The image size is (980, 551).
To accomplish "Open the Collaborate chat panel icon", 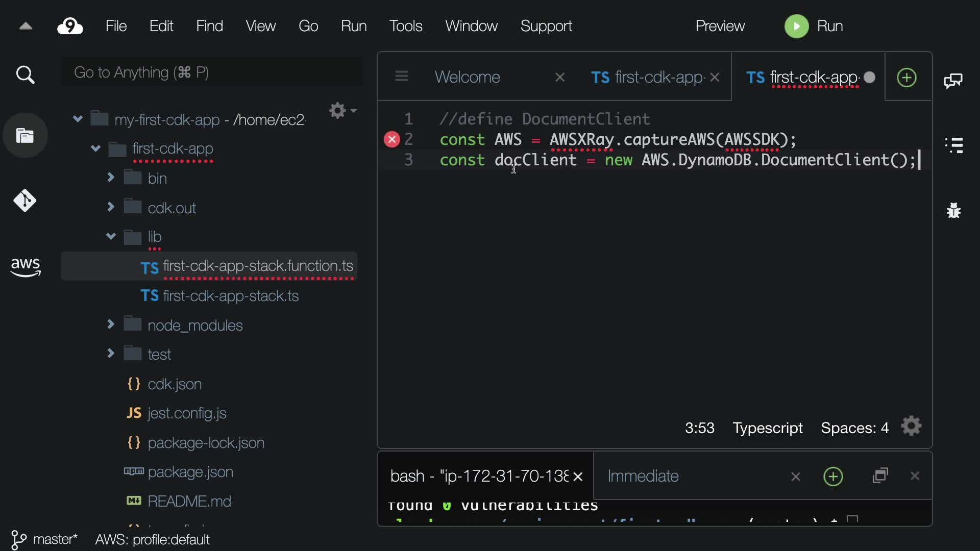I will tap(953, 81).
